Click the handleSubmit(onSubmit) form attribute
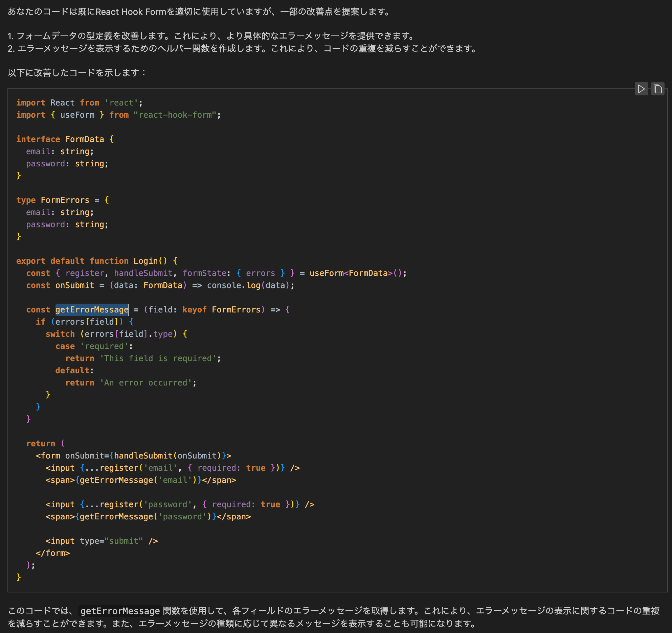 click(x=166, y=455)
